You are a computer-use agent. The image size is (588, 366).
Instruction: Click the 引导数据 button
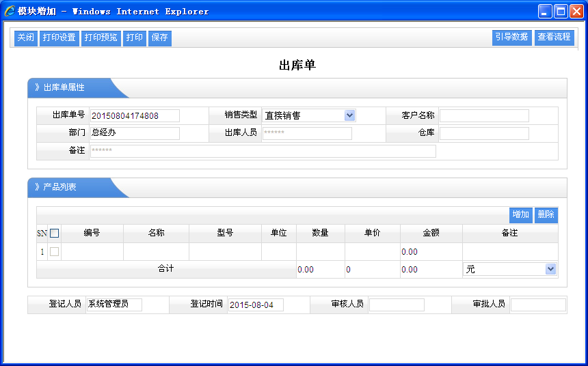(511, 38)
